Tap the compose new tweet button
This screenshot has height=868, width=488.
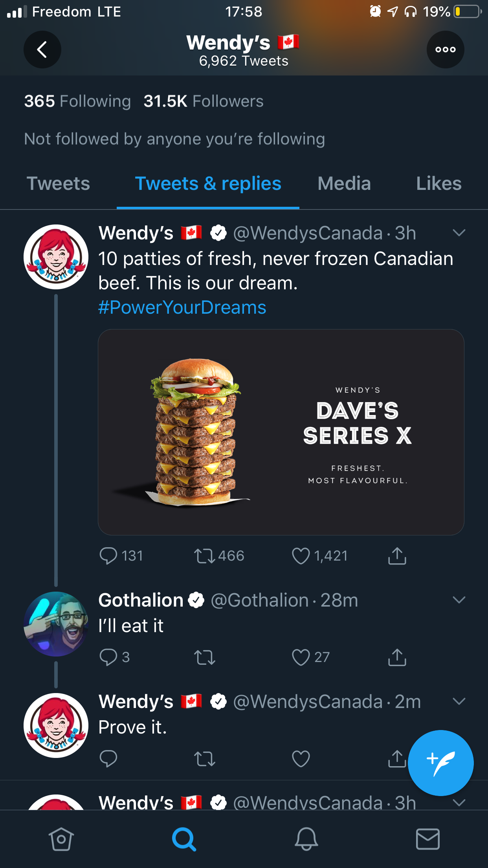click(x=440, y=763)
